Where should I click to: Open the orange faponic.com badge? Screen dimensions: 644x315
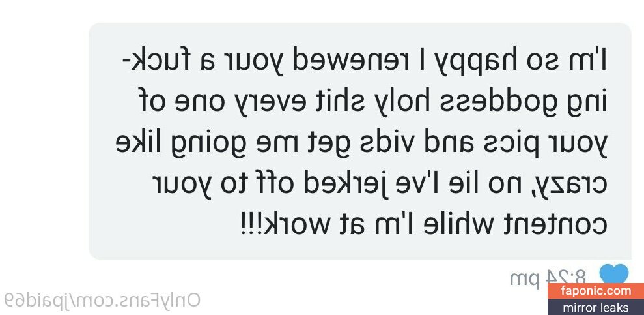(596, 291)
